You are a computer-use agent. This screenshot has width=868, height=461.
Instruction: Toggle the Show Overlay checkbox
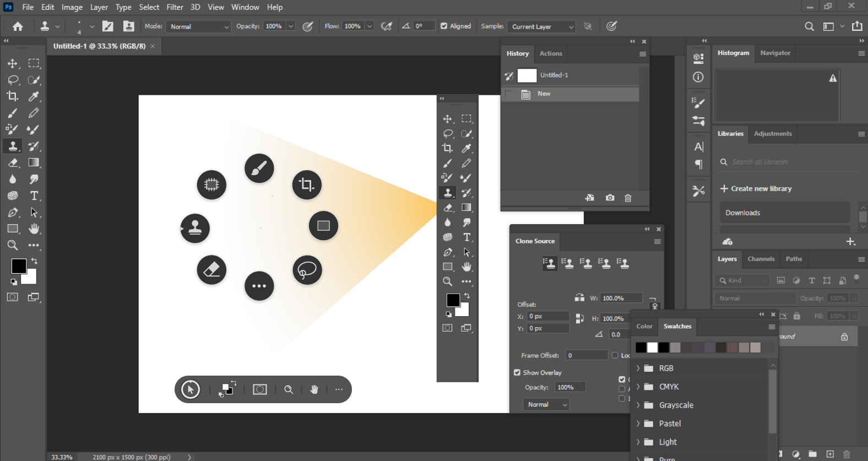coord(517,372)
